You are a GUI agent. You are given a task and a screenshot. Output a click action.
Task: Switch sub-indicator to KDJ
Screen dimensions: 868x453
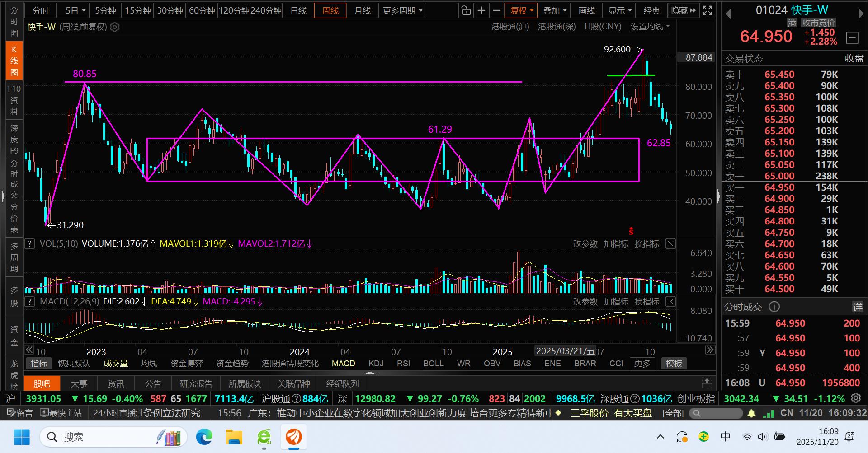(x=376, y=364)
